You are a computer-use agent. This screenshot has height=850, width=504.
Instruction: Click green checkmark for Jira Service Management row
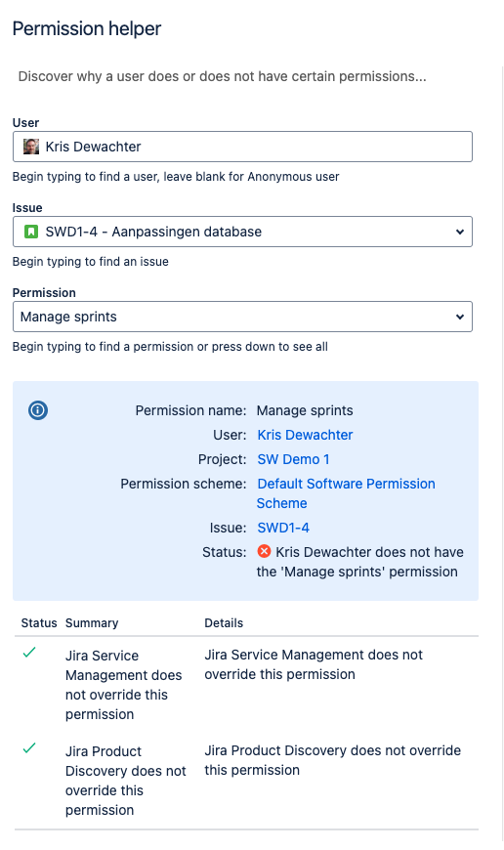pyautogui.click(x=30, y=653)
